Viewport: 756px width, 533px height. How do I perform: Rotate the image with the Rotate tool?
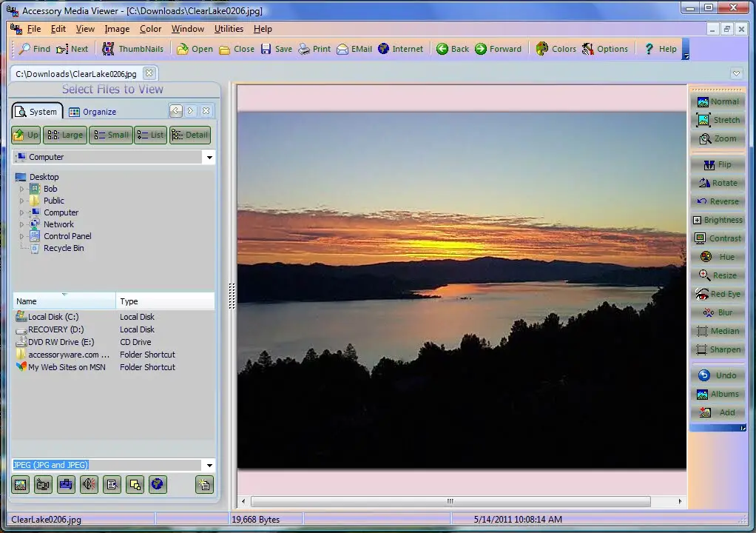coord(718,183)
